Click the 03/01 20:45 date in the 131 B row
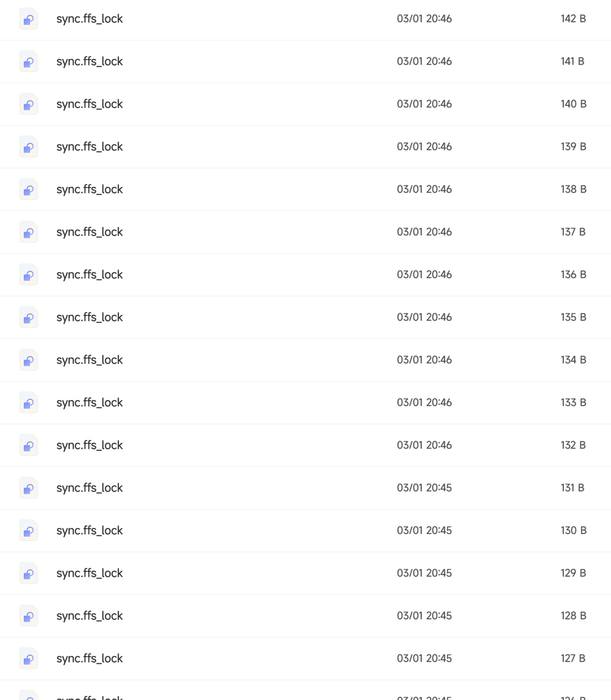The image size is (611, 700). pos(424,488)
